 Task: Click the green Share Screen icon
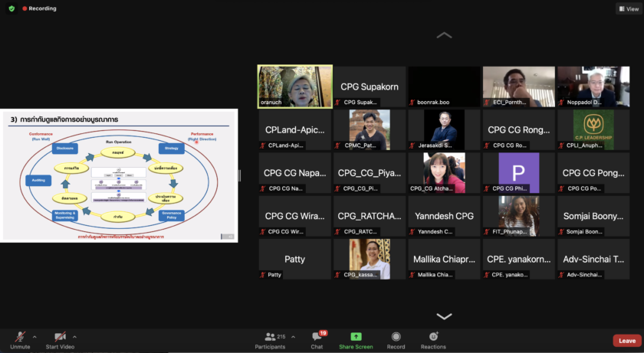click(356, 337)
